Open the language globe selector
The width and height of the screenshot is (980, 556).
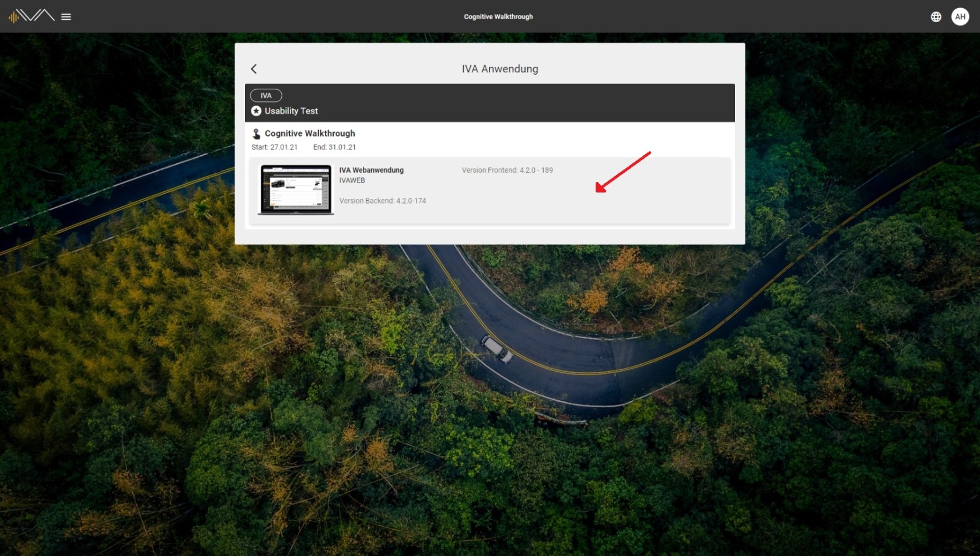[x=936, y=17]
